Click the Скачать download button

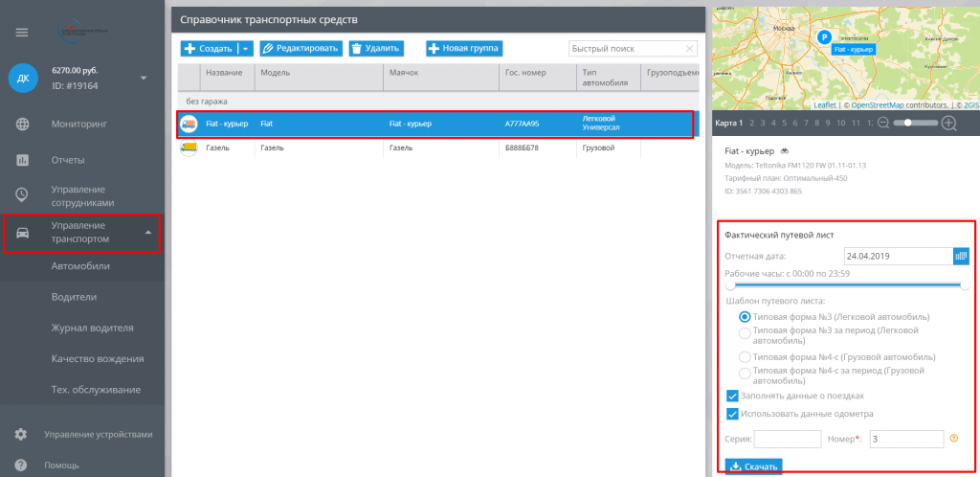752,466
